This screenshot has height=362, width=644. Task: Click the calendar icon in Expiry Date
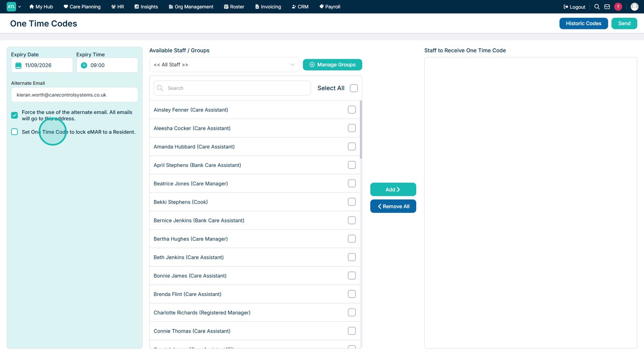point(19,65)
